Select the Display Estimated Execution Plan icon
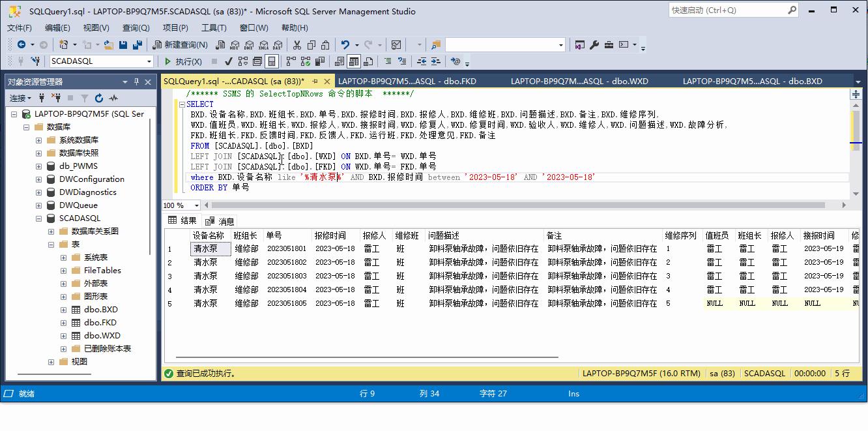 pyautogui.click(x=242, y=61)
